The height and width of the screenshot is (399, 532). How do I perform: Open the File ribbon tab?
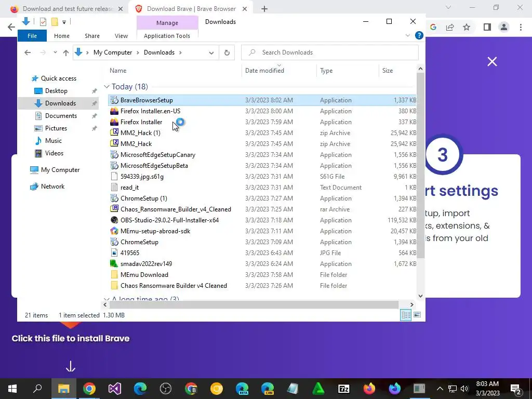pyautogui.click(x=32, y=36)
